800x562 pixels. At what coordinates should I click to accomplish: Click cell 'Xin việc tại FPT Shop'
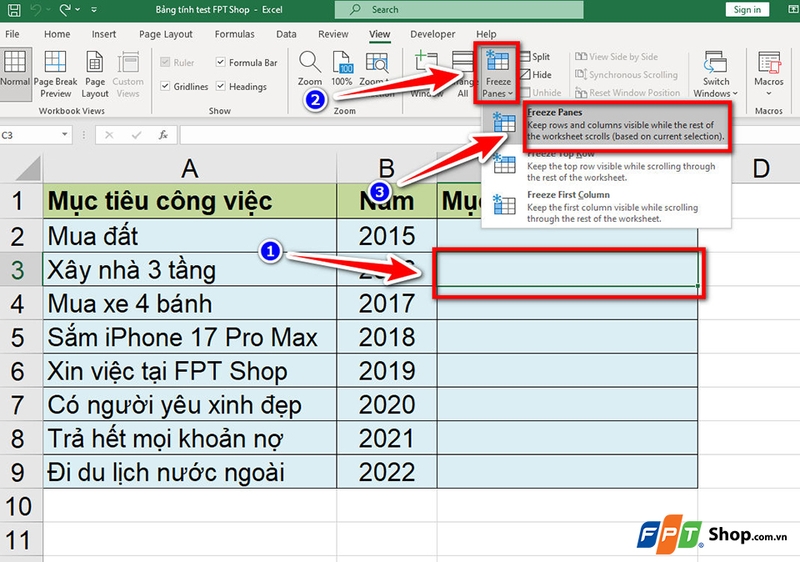click(190, 371)
